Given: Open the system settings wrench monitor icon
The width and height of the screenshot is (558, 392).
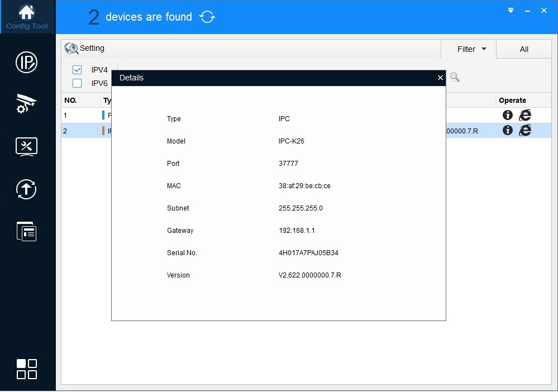Looking at the screenshot, I should pos(26,147).
